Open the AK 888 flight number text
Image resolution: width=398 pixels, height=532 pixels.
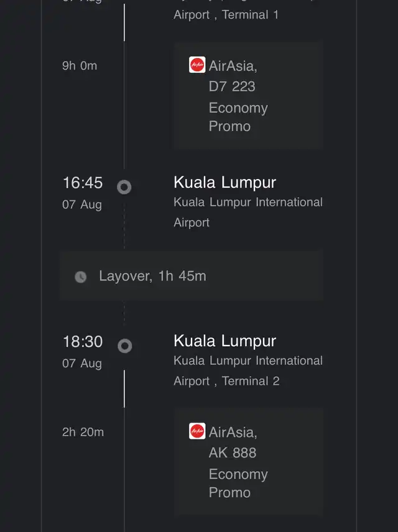coord(233,452)
